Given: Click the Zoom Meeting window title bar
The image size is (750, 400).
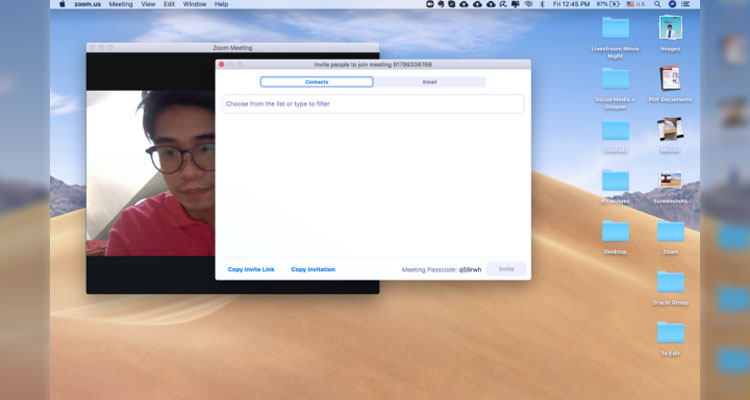Looking at the screenshot, I should [x=232, y=47].
